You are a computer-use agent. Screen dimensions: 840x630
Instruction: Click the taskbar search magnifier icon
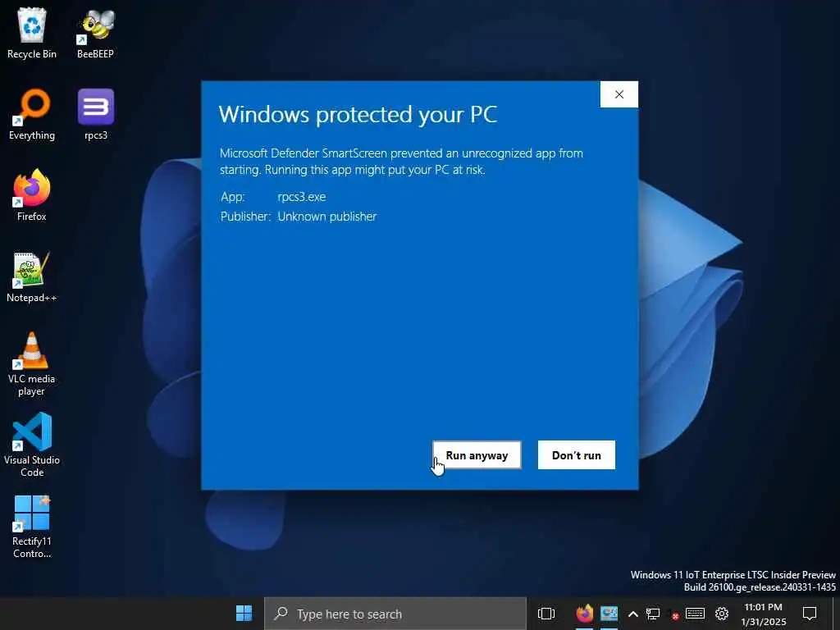[281, 614]
